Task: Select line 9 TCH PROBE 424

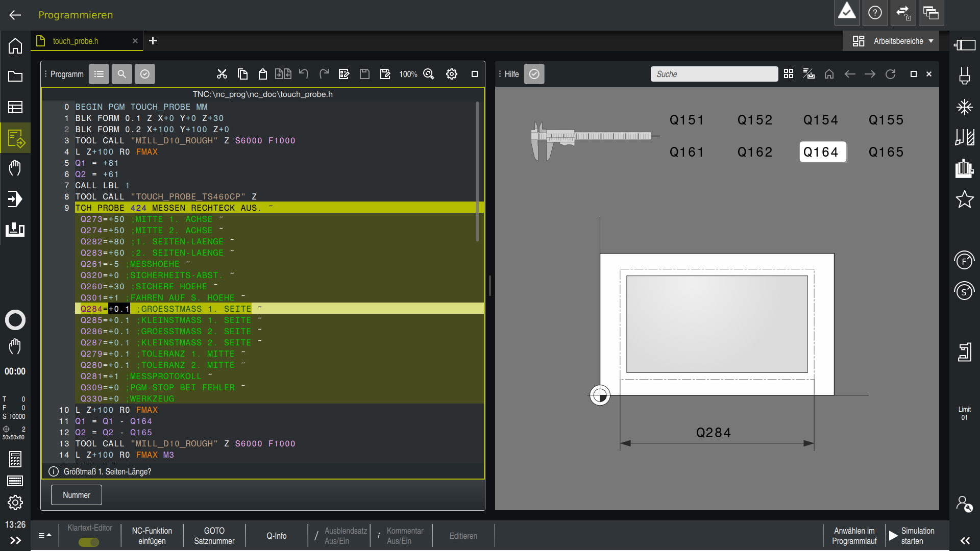Action: point(279,208)
